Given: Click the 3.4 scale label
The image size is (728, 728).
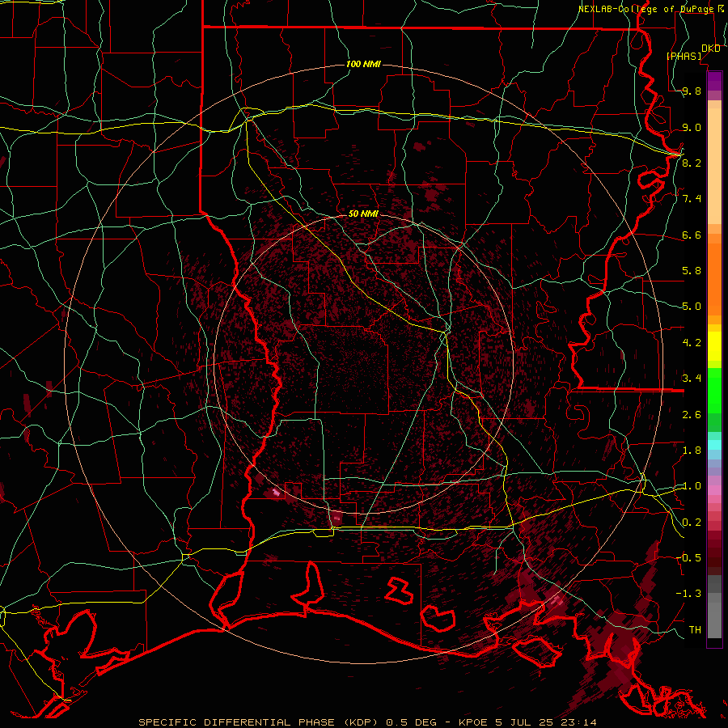Looking at the screenshot, I should click(x=692, y=379).
